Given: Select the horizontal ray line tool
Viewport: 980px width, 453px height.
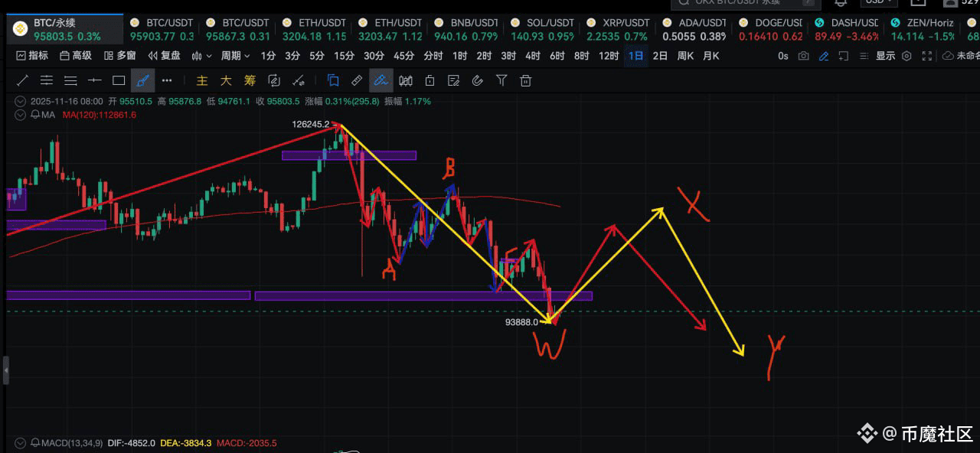Looking at the screenshot, I should point(95,80).
